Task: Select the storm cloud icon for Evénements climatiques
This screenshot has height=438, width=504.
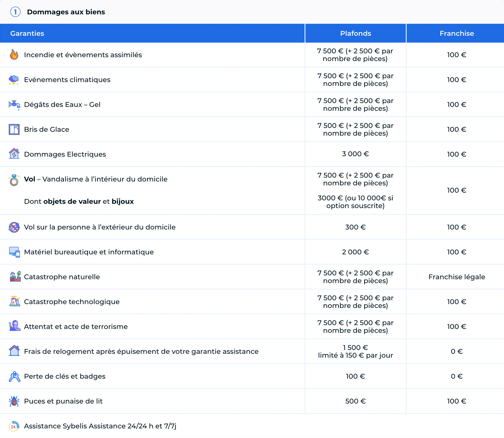Action: click(14, 80)
